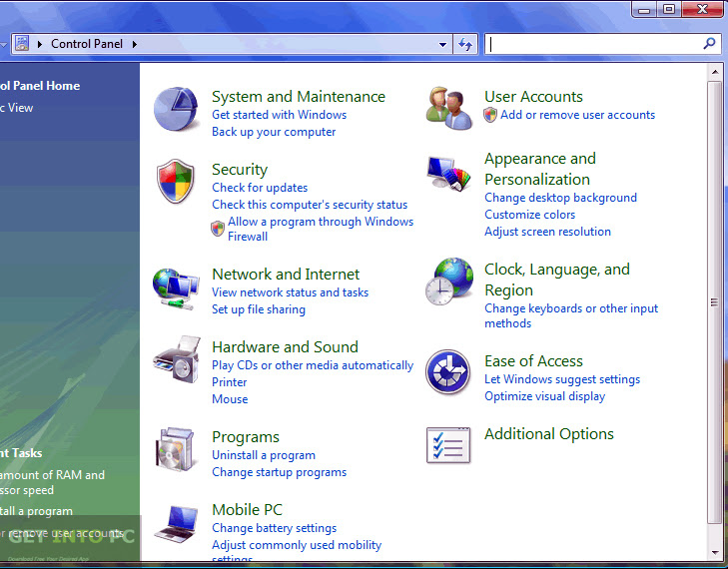The height and width of the screenshot is (569, 728).
Task: Click the scrollbar up arrow
Action: click(715, 72)
